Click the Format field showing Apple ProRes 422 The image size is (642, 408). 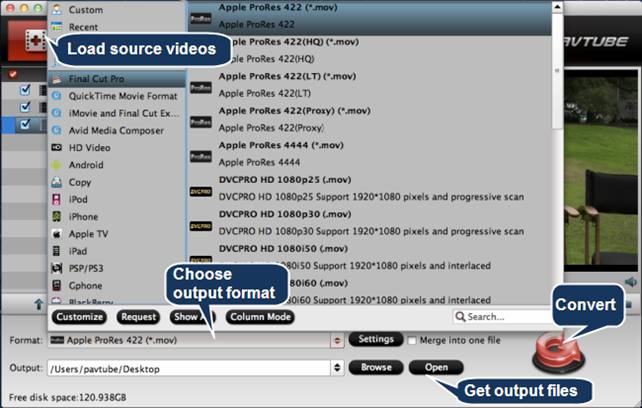click(190, 340)
